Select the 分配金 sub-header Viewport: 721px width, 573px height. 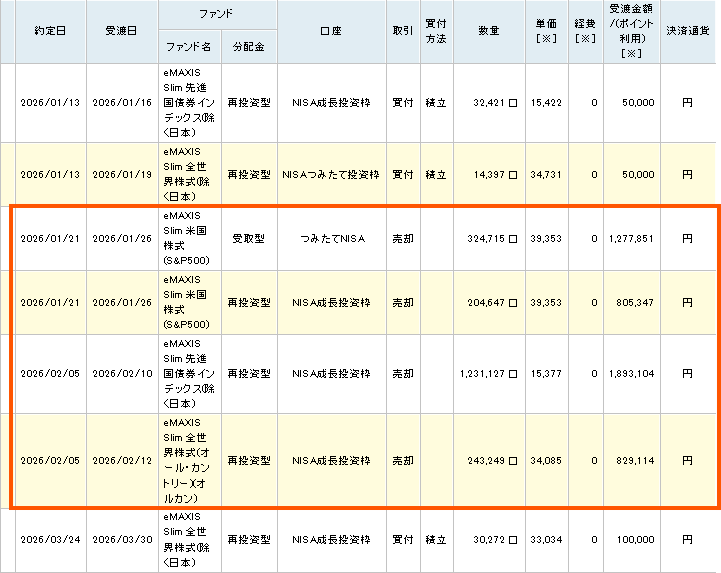point(249,47)
